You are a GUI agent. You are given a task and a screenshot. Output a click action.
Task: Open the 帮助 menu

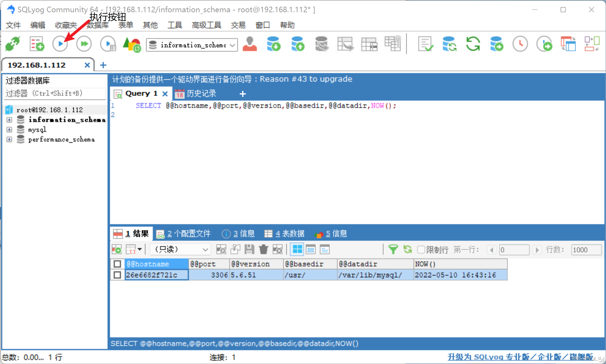coord(287,25)
